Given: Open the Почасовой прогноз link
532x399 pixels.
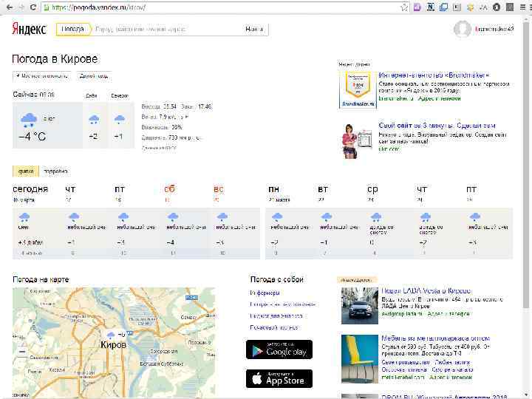Looking at the screenshot, I should click(x=274, y=327).
